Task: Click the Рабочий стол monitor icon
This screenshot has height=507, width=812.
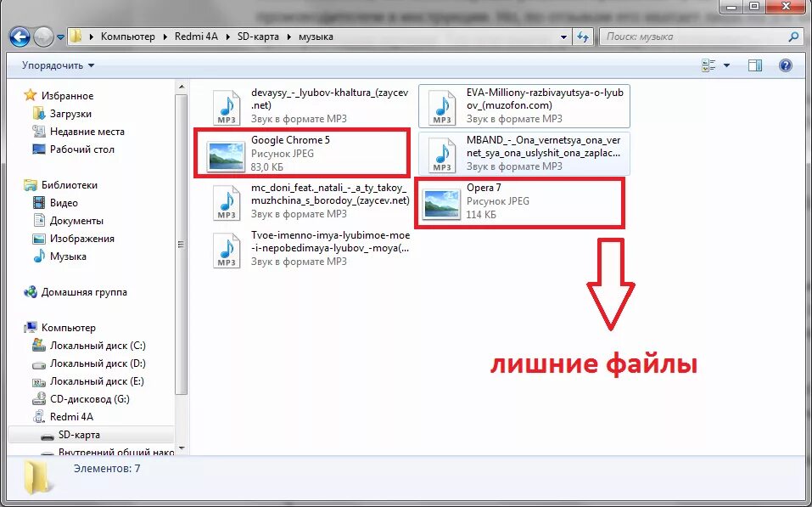Action: click(39, 149)
